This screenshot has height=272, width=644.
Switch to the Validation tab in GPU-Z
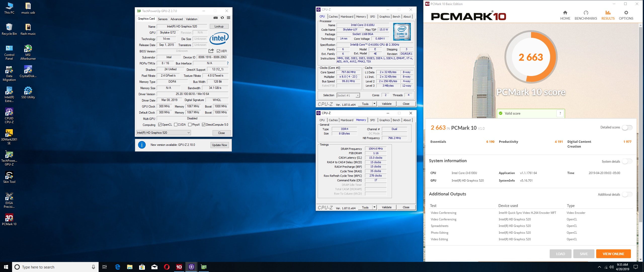click(x=191, y=19)
